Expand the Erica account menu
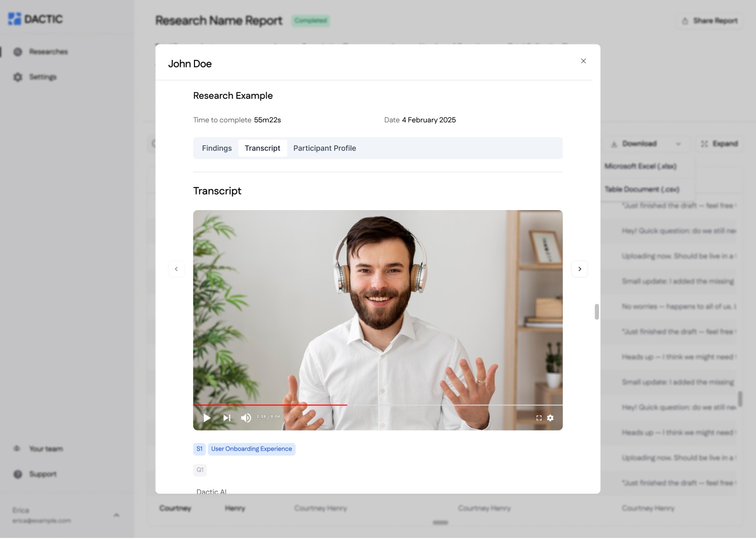756x539 pixels. (x=116, y=515)
